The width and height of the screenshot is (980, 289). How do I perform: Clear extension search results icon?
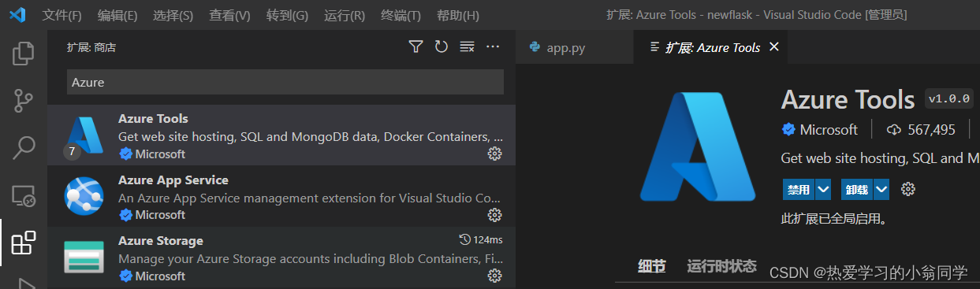[467, 47]
